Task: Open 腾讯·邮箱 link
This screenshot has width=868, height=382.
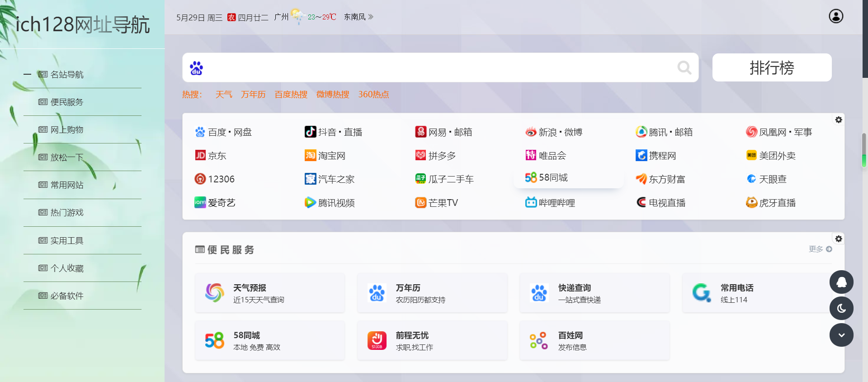Action: pos(664,132)
